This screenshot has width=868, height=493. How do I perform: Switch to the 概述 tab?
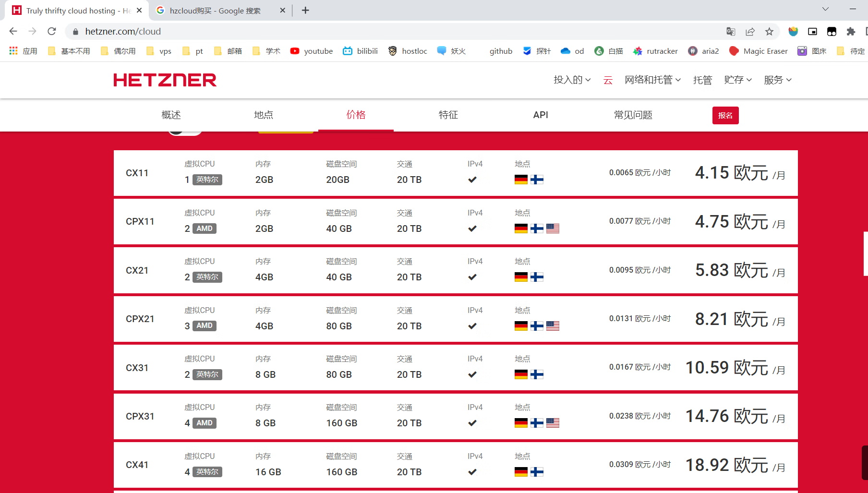point(171,115)
